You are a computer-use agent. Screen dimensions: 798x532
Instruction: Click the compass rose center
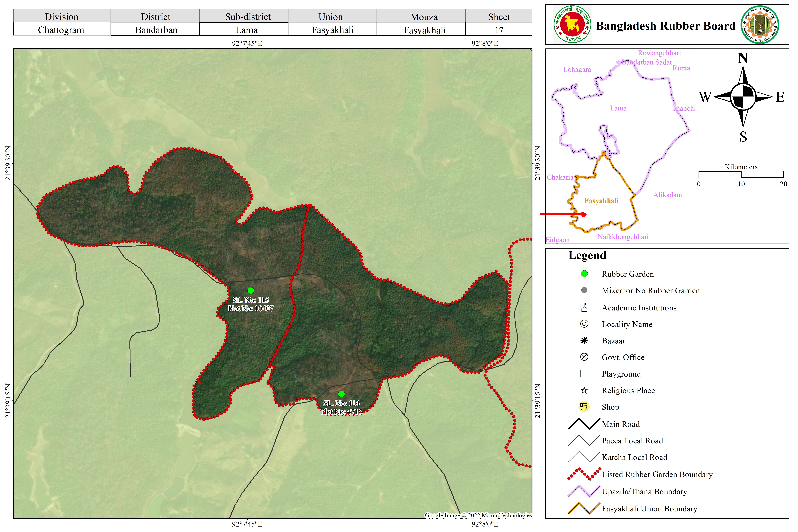click(743, 97)
